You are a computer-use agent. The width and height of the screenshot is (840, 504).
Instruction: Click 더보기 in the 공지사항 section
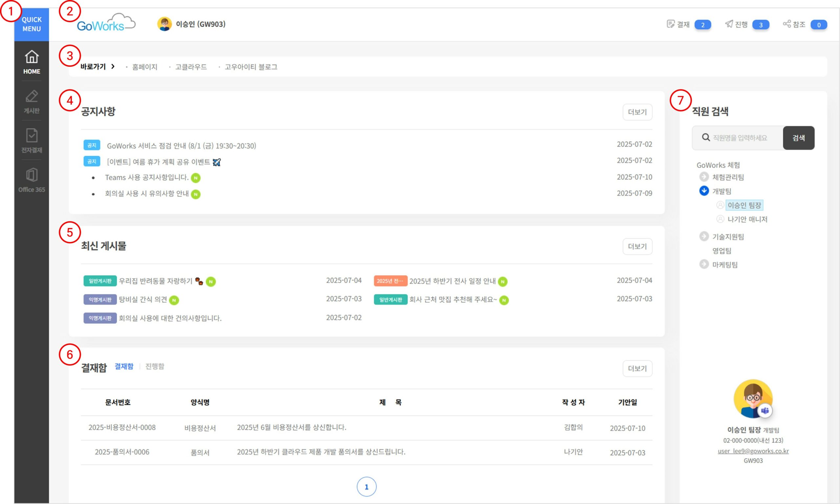[637, 112]
